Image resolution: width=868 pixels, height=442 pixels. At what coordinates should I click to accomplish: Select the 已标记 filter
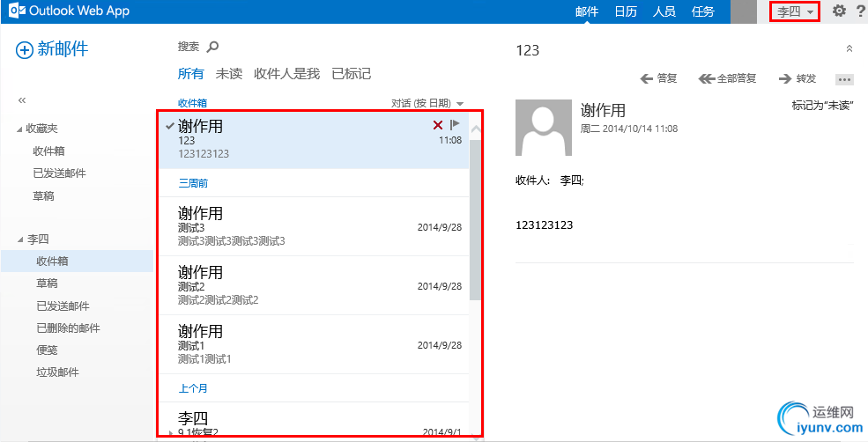(351, 74)
